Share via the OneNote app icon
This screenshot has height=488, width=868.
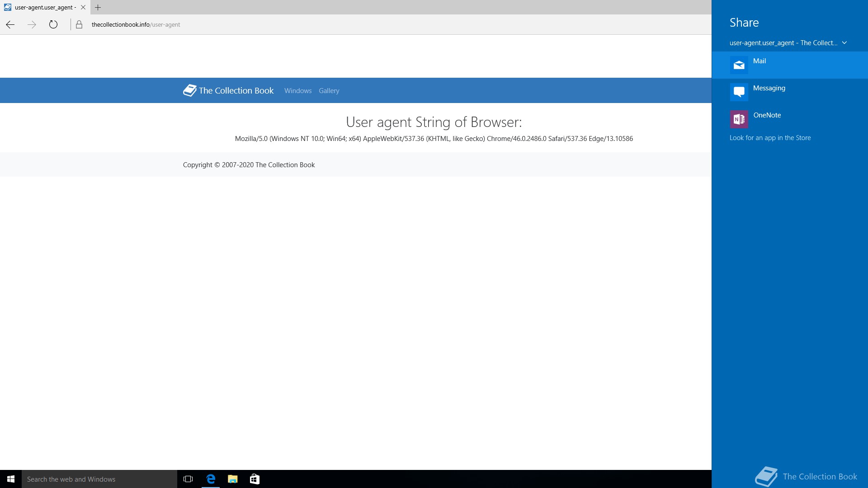click(x=739, y=119)
